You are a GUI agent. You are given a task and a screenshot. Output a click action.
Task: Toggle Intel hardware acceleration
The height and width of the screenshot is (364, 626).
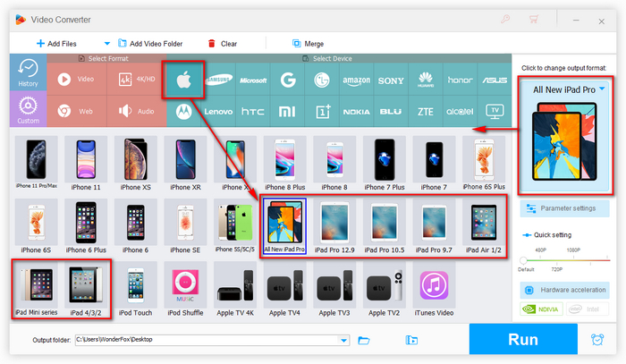click(588, 309)
